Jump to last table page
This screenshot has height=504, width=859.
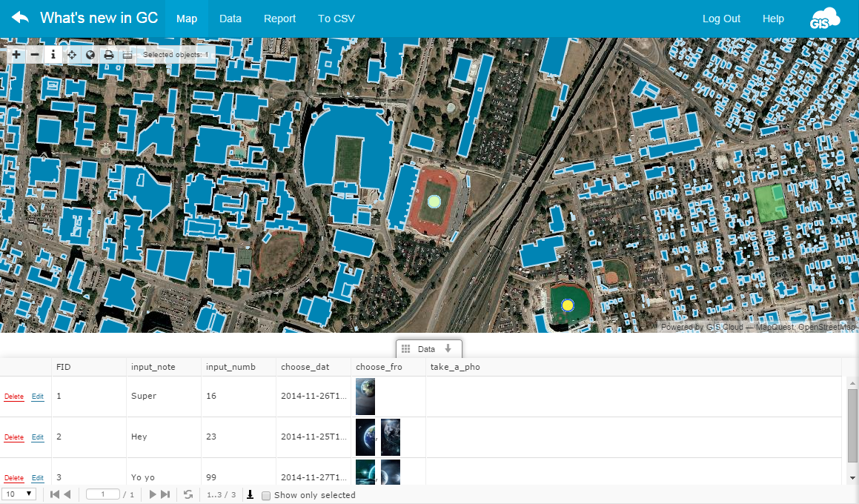[165, 494]
